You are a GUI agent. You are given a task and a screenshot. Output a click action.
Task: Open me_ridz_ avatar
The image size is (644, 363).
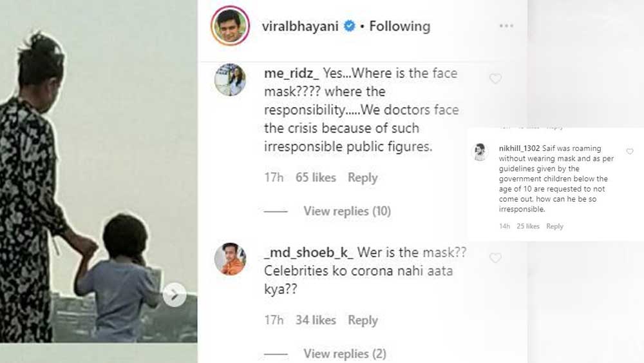point(231,80)
